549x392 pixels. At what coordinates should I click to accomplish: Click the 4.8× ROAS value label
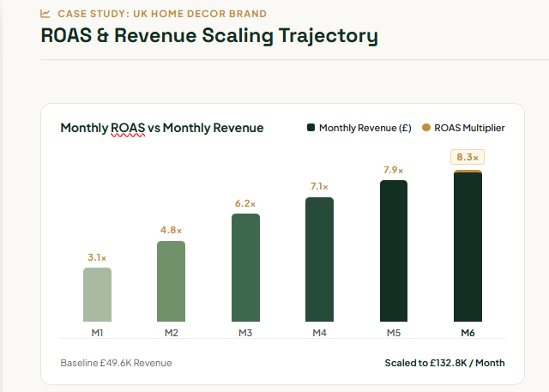pos(172,230)
